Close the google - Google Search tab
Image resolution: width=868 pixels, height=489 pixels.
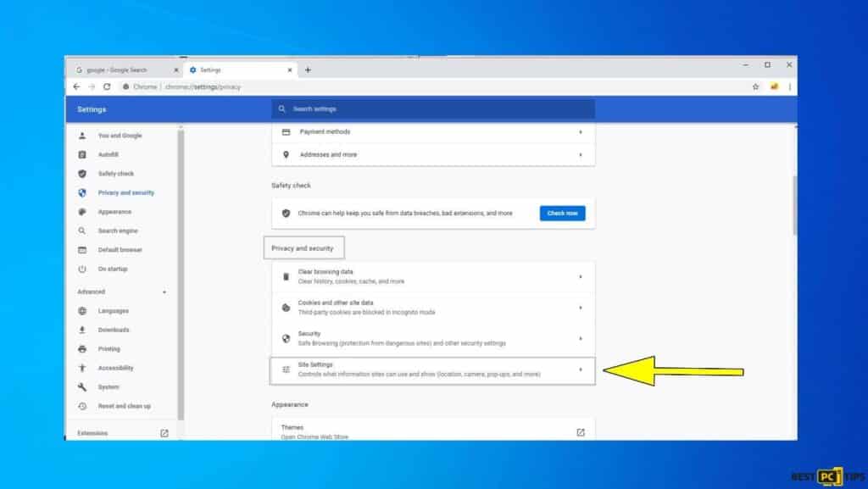click(x=176, y=70)
